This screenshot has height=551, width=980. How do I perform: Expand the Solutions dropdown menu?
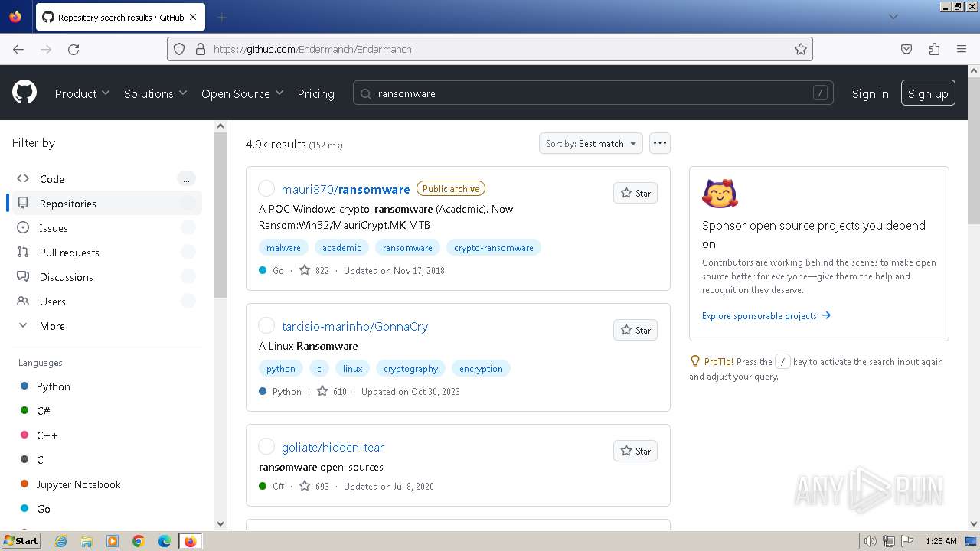coord(155,93)
